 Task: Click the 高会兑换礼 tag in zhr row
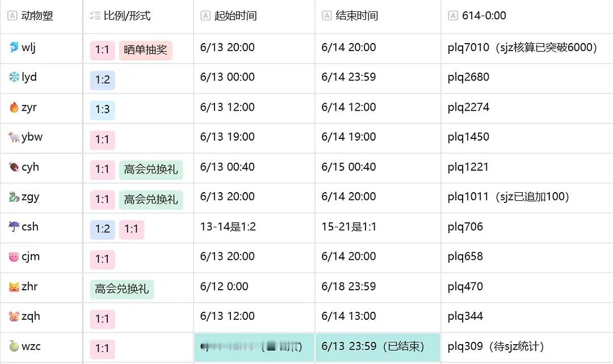pos(121,289)
